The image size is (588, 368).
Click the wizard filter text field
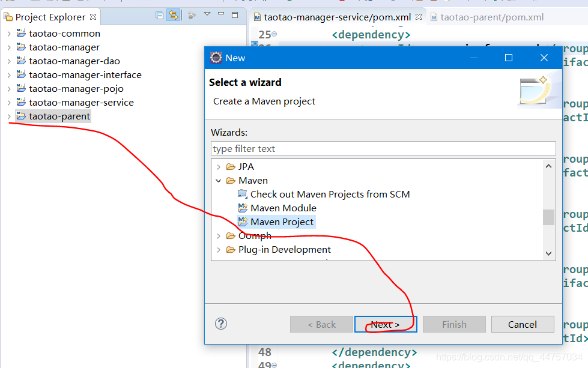pyautogui.click(x=383, y=149)
